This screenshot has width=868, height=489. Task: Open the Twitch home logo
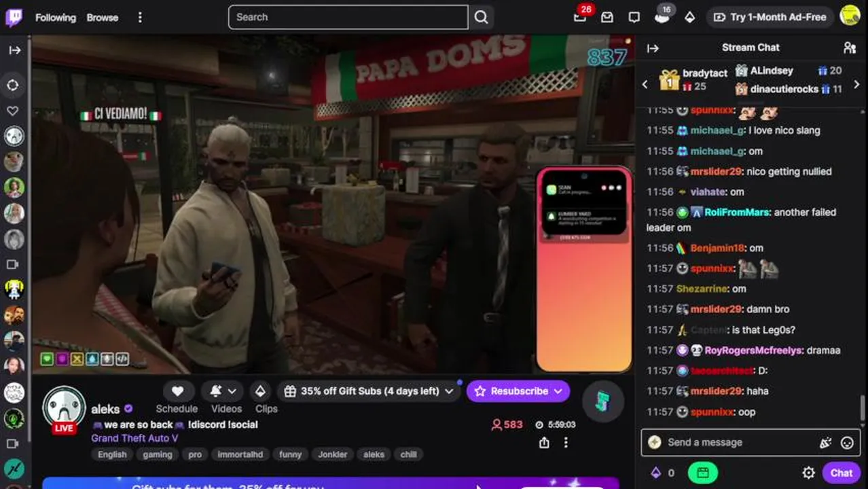(14, 18)
